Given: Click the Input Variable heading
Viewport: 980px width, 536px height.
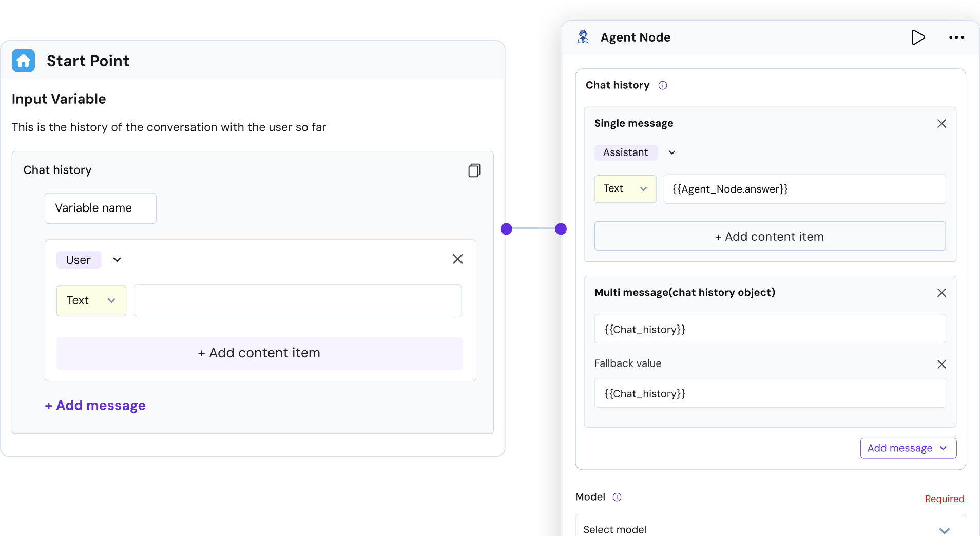Looking at the screenshot, I should coord(59,99).
